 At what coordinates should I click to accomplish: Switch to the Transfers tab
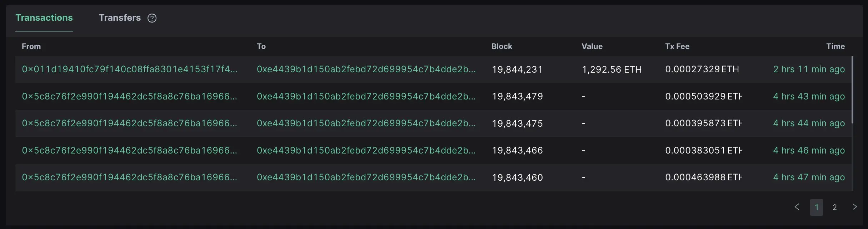(x=120, y=18)
